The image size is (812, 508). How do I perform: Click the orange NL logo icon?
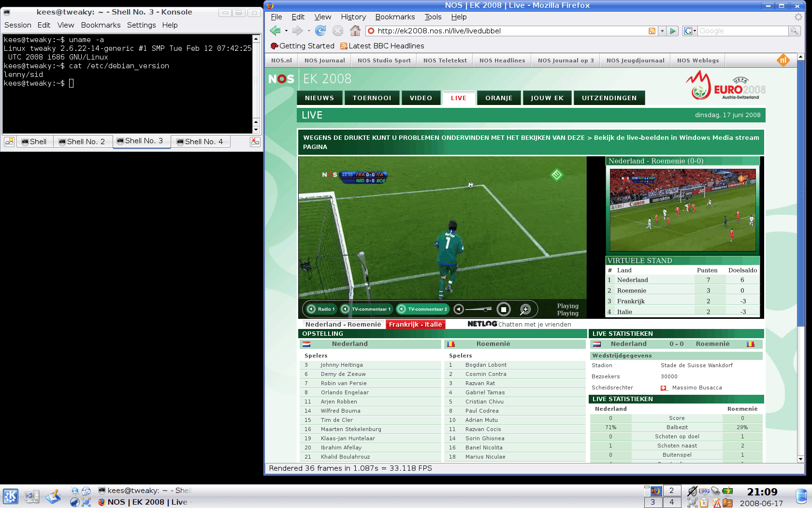click(x=783, y=60)
